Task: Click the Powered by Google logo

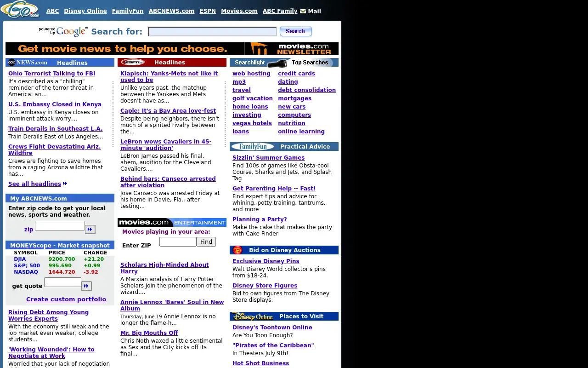Action: coord(63,31)
